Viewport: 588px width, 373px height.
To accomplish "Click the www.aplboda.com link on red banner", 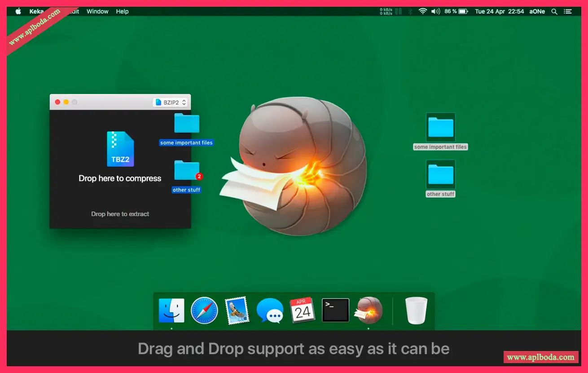I will coord(540,357).
